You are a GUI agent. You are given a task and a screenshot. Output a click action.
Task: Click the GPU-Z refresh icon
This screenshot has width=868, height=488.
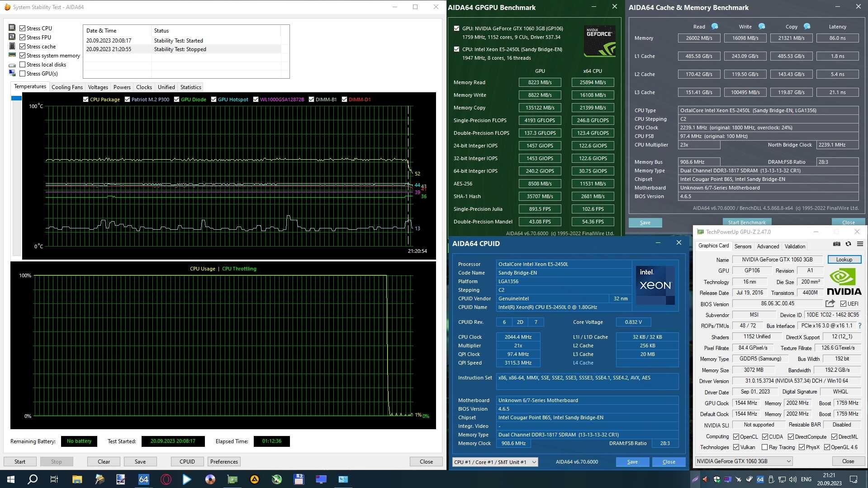(848, 244)
